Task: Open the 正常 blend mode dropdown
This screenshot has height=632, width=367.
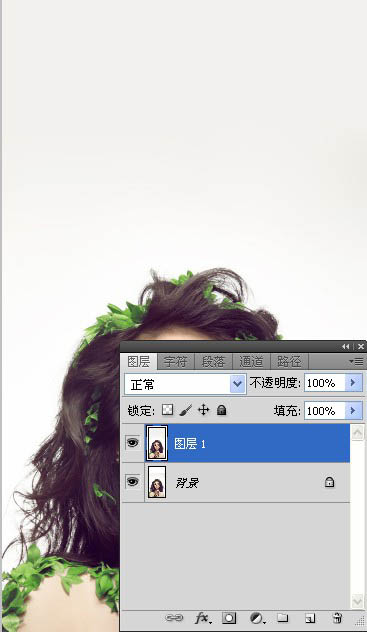Action: tap(185, 384)
